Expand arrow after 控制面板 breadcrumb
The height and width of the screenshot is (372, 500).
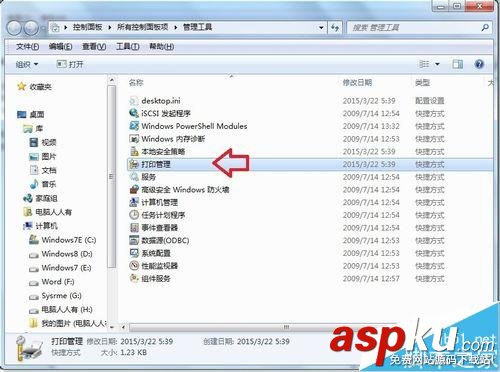(x=109, y=27)
